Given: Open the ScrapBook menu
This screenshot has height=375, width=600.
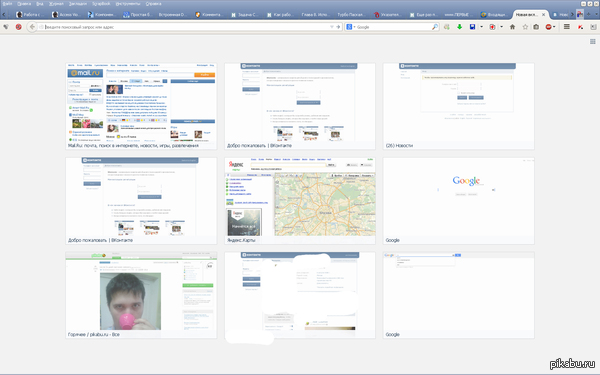Looking at the screenshot, I should pos(101,3).
